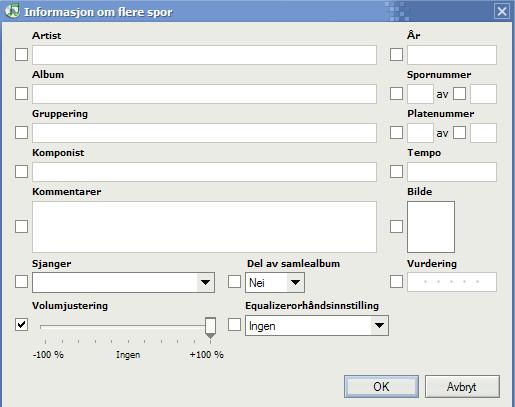
Task: Enable the Bilde artwork checkbox
Action: 396,226
